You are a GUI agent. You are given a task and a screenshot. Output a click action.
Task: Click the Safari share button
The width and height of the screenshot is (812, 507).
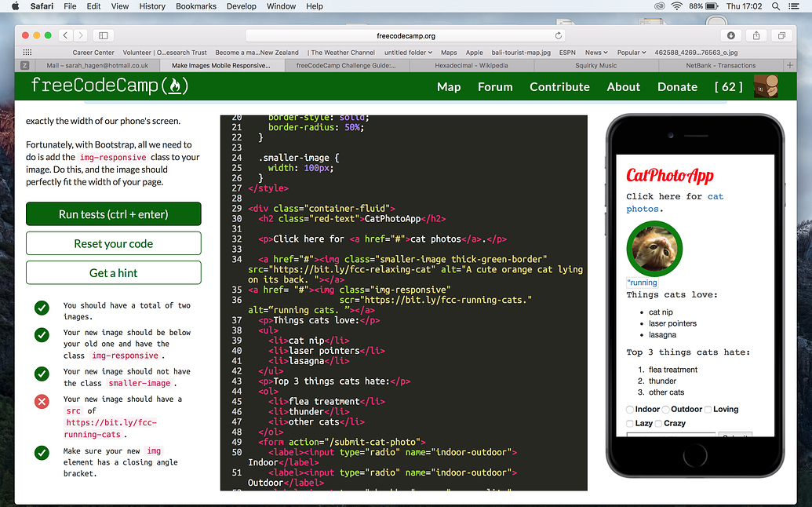756,35
